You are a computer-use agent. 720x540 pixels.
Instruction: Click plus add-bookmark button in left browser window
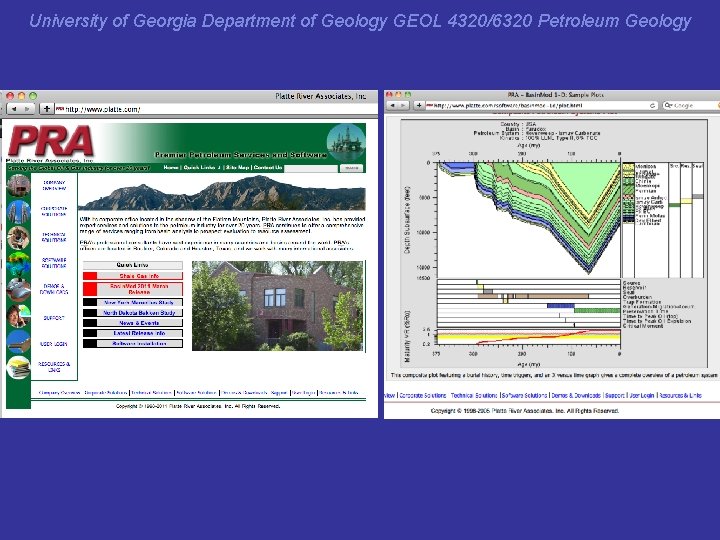[46, 109]
